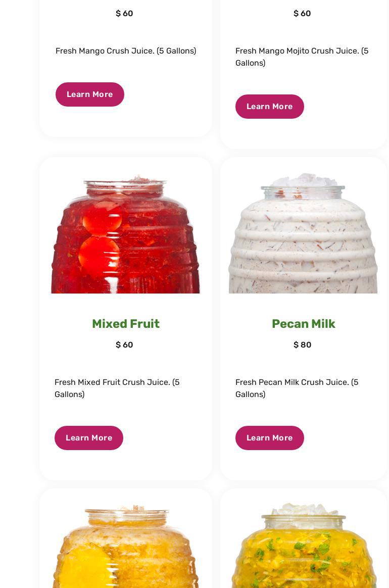Open Learn More for Mixed Fruit
389x588 pixels.
click(89, 438)
